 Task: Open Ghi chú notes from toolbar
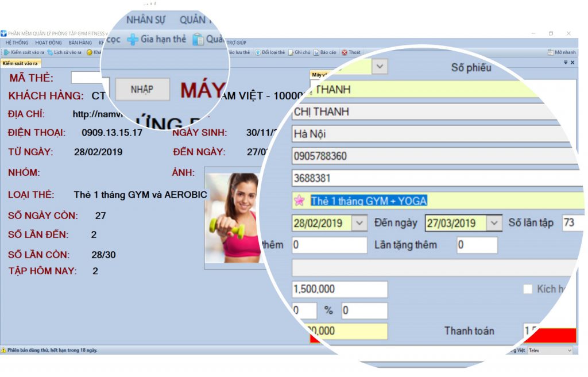click(x=291, y=52)
